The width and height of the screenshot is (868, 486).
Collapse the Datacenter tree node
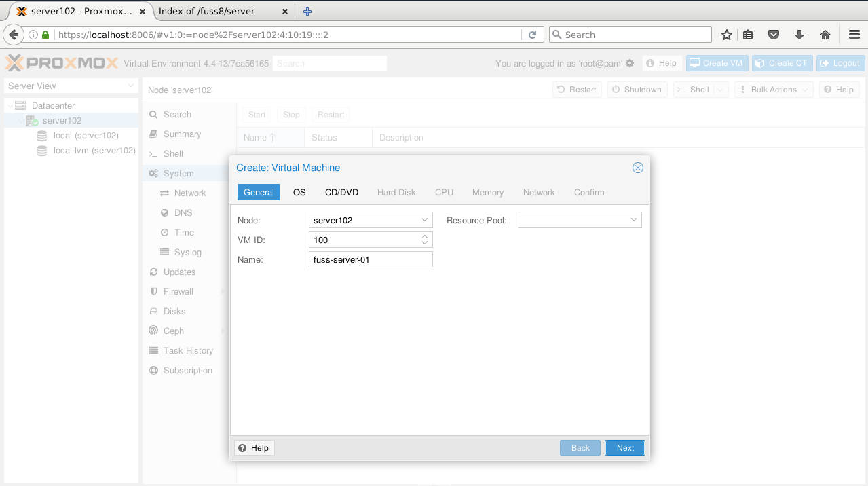[10, 106]
